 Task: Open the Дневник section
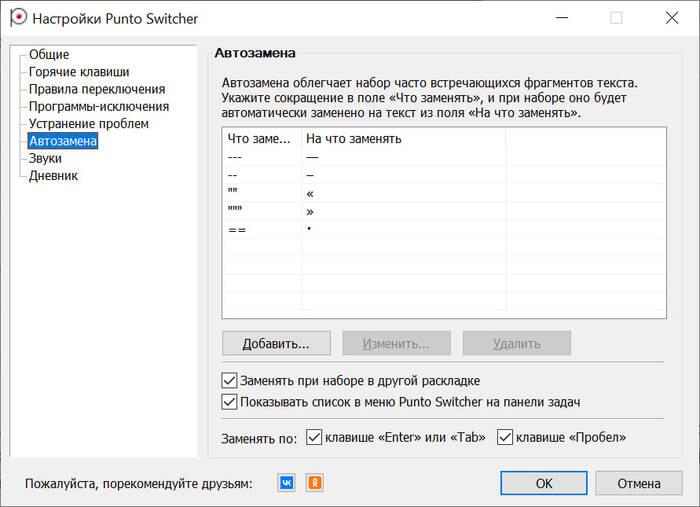[53, 176]
